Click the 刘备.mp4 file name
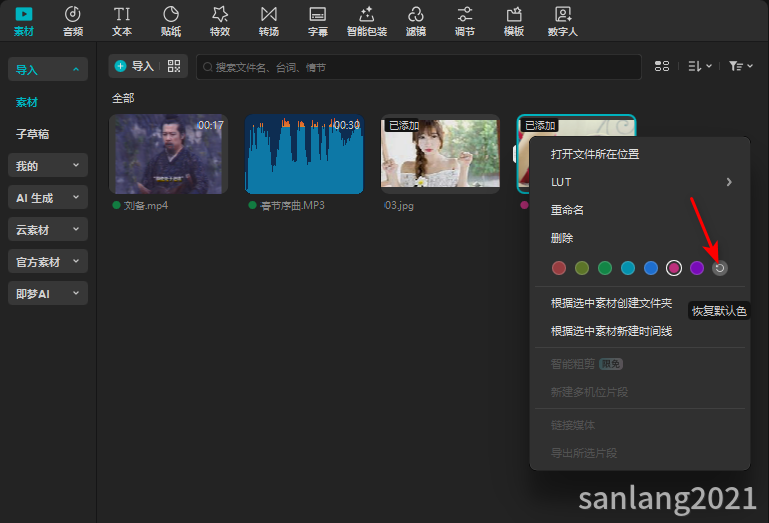769x523 pixels. (146, 206)
